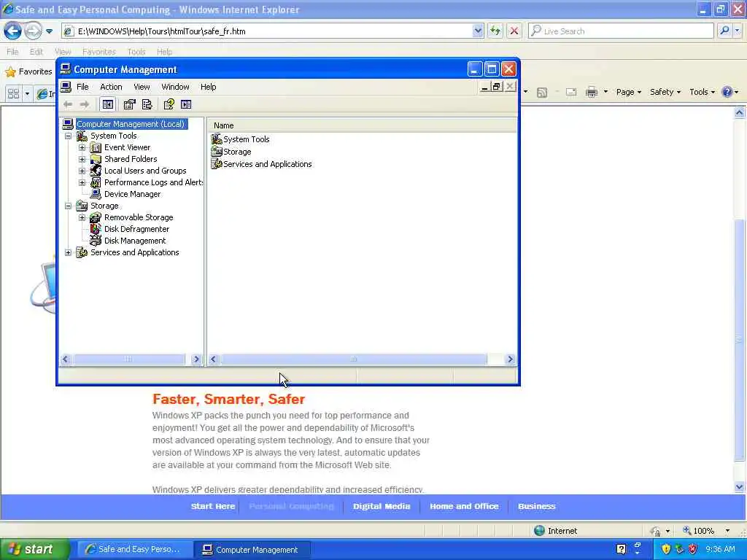Click the Computer Management taskbar button

pos(252,550)
